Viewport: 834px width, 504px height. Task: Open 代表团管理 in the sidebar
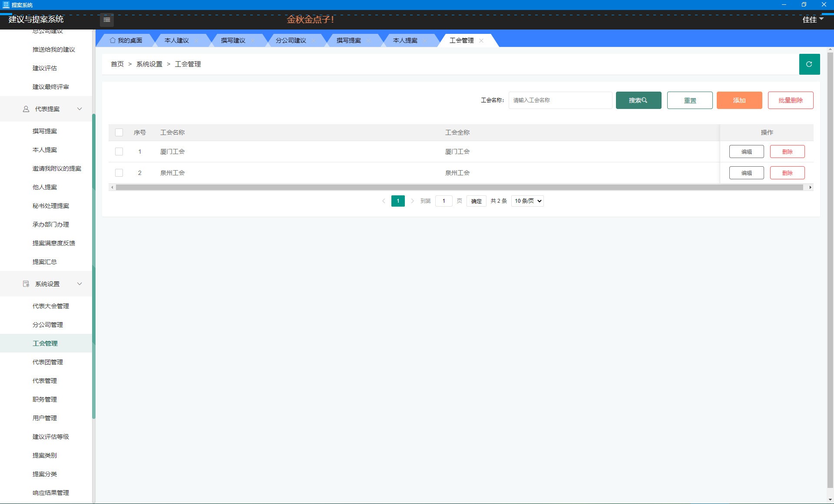point(48,362)
